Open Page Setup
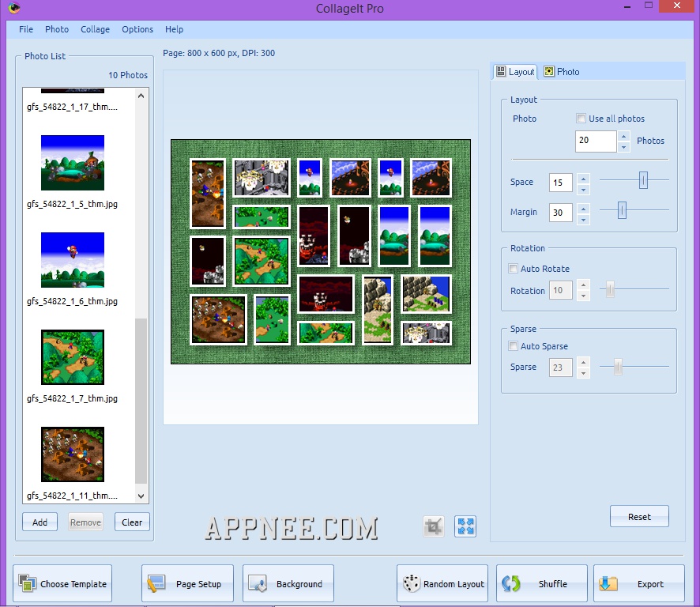The image size is (700, 607). coord(187,583)
